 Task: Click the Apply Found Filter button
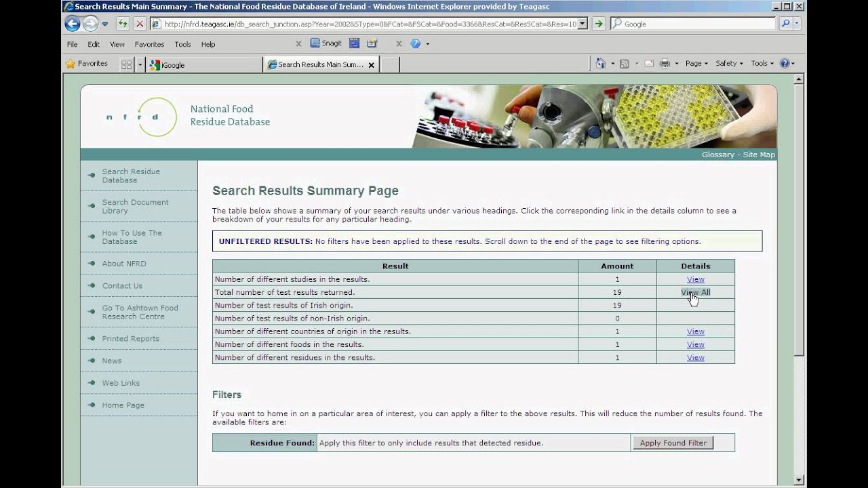673,443
